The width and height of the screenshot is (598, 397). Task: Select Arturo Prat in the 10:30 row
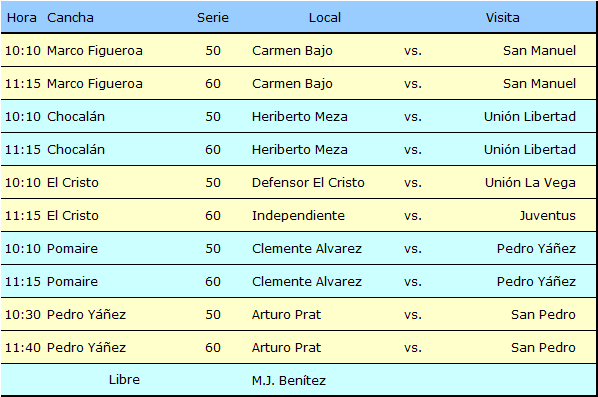(286, 314)
